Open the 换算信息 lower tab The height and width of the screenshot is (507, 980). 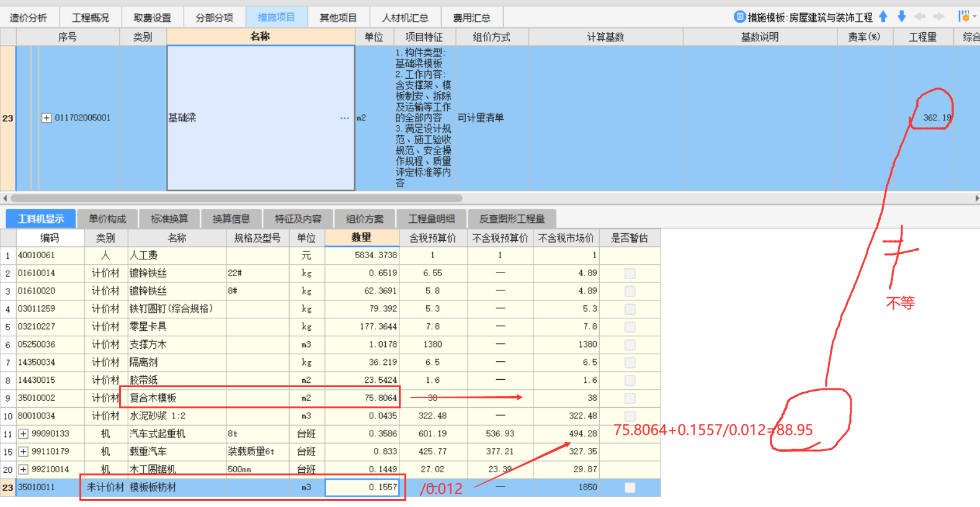pos(231,218)
